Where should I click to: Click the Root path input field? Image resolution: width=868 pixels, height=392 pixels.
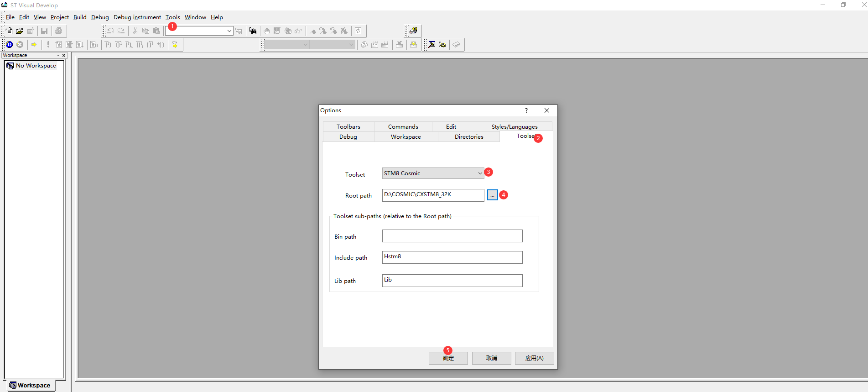pyautogui.click(x=433, y=195)
